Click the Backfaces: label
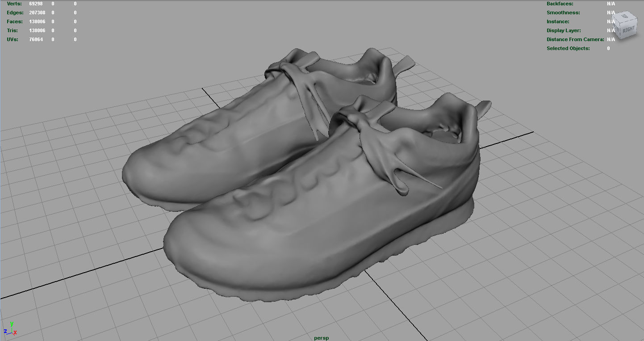Viewport: 644px width, 341px height. 560,4
